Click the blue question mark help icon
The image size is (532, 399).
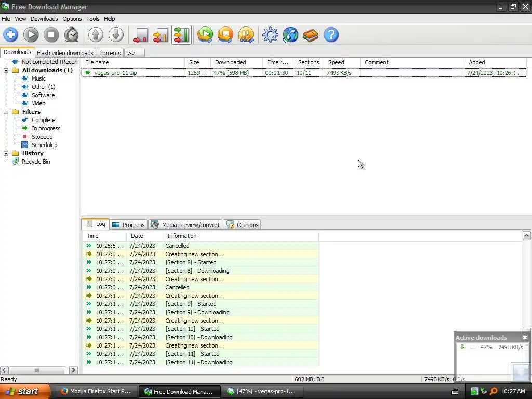pos(331,35)
